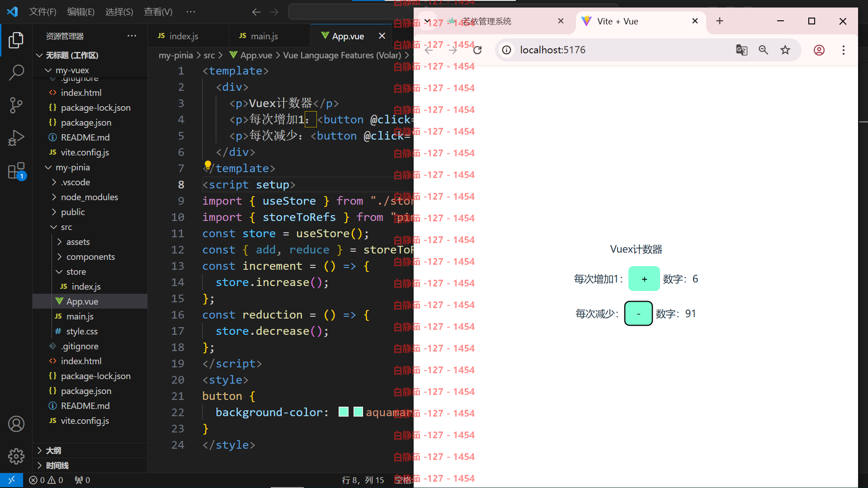Click VS Code go back arrow

coord(256,12)
